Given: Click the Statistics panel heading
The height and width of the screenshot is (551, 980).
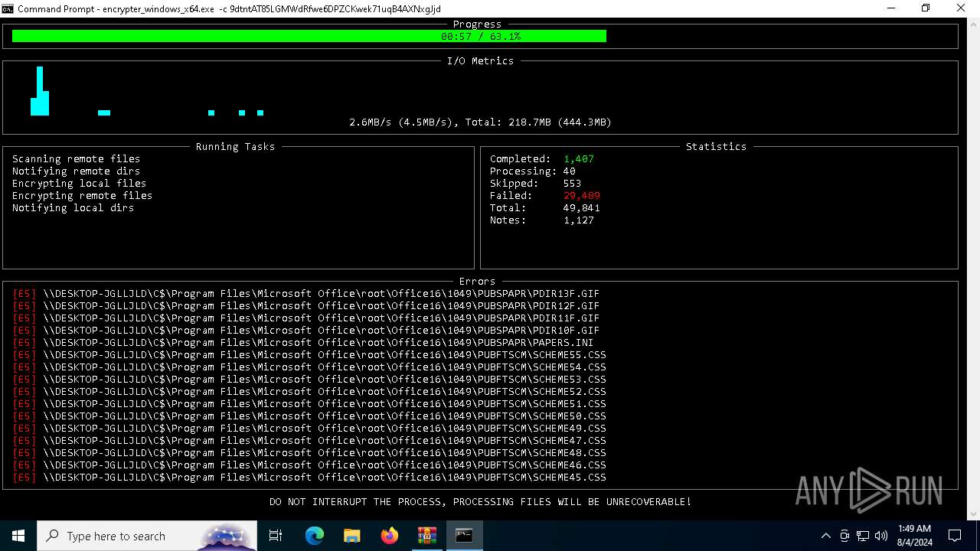Looking at the screenshot, I should pyautogui.click(x=716, y=147).
